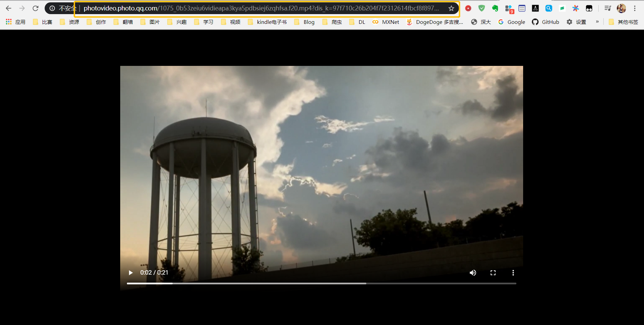Screen dimensions: 644x325
Task: Seek on the video progress bar
Action: click(x=321, y=283)
